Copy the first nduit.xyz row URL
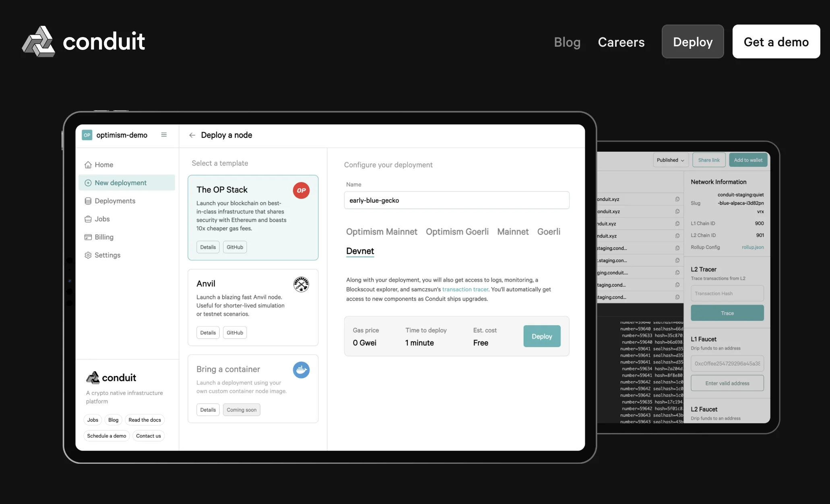 [x=677, y=224]
